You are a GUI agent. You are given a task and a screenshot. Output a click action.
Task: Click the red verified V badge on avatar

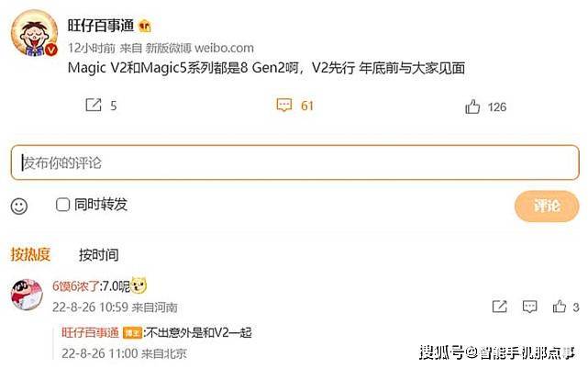[x=51, y=50]
